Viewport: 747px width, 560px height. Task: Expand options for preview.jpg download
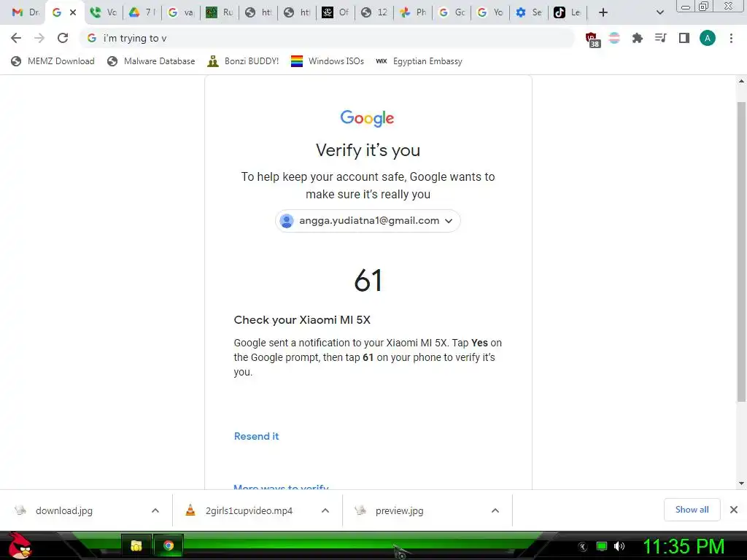pos(495,510)
